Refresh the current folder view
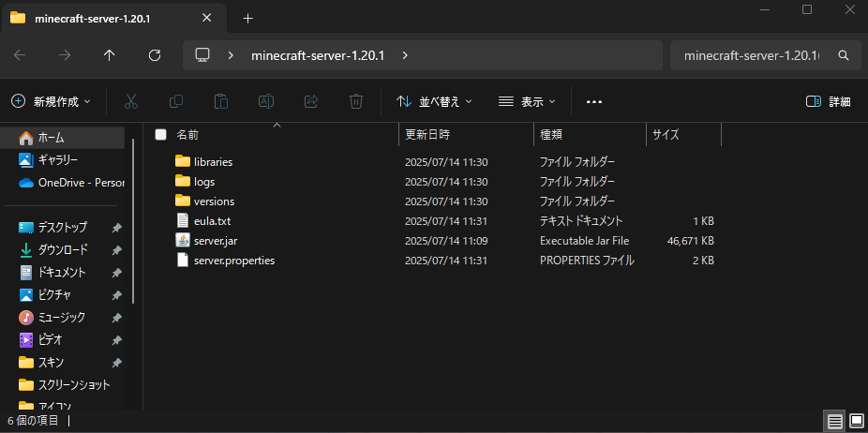 [155, 54]
